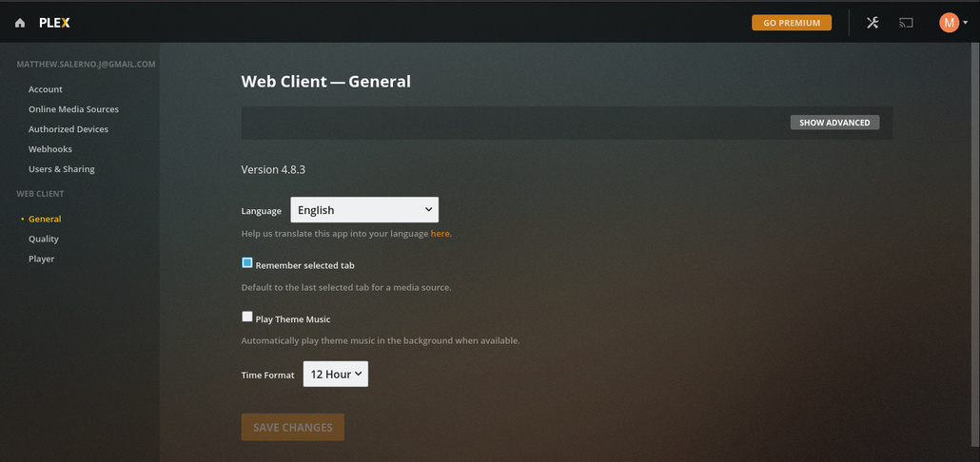The width and height of the screenshot is (980, 462).
Task: Click the Save Changes button
Action: [x=292, y=427]
